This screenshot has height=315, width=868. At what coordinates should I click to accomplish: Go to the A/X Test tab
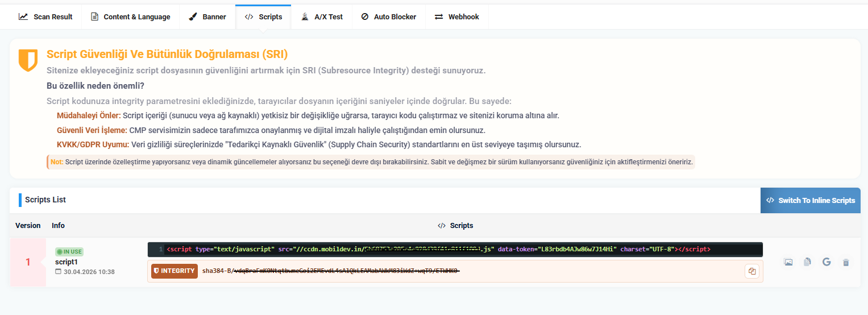322,17
